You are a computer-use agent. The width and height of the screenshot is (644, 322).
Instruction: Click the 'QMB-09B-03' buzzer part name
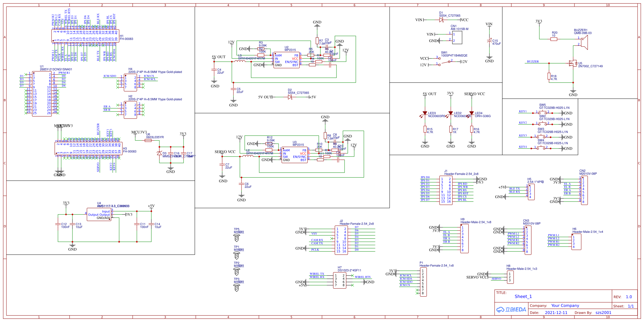pos(582,33)
